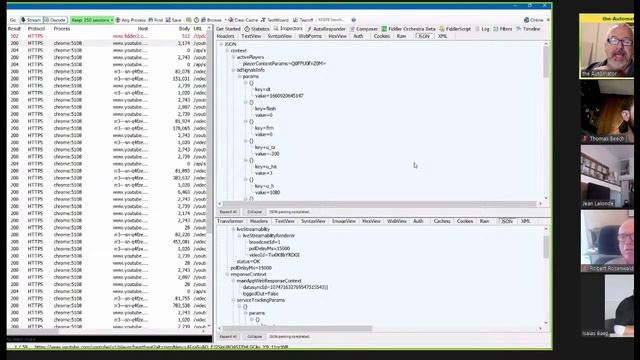Viewport: 640px width, 360px height.
Task: Click the Browse toolbar button
Action: (211, 20)
